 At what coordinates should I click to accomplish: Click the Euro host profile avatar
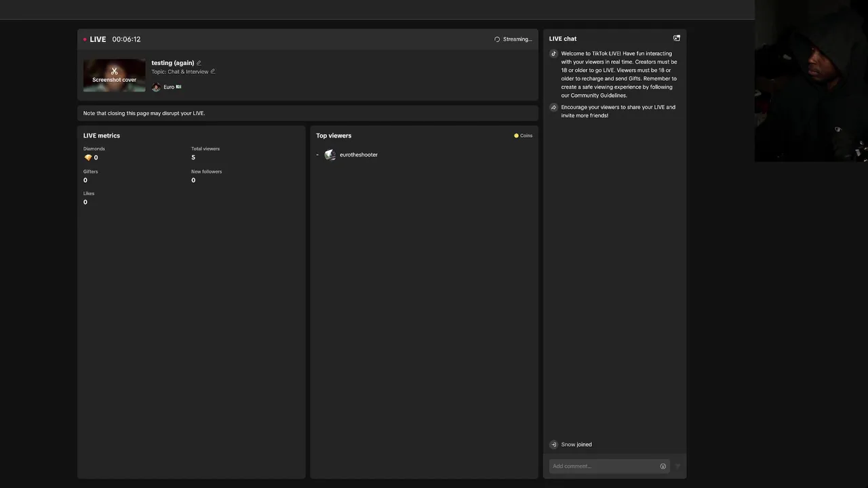pos(156,87)
